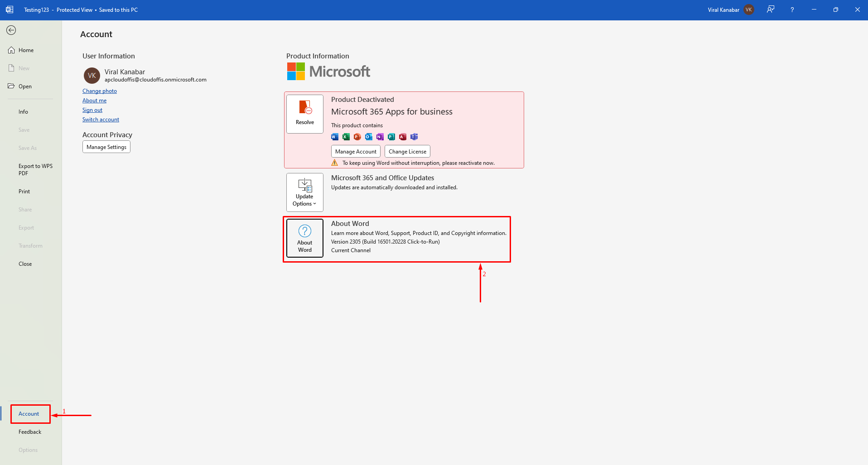Screen dimensions: 868x465
Task: Click the Outlook icon in product list
Action: coord(369,137)
